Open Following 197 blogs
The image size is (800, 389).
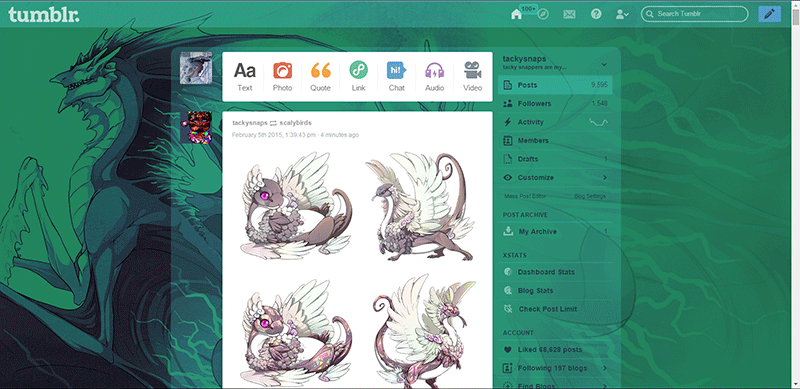coord(555,368)
